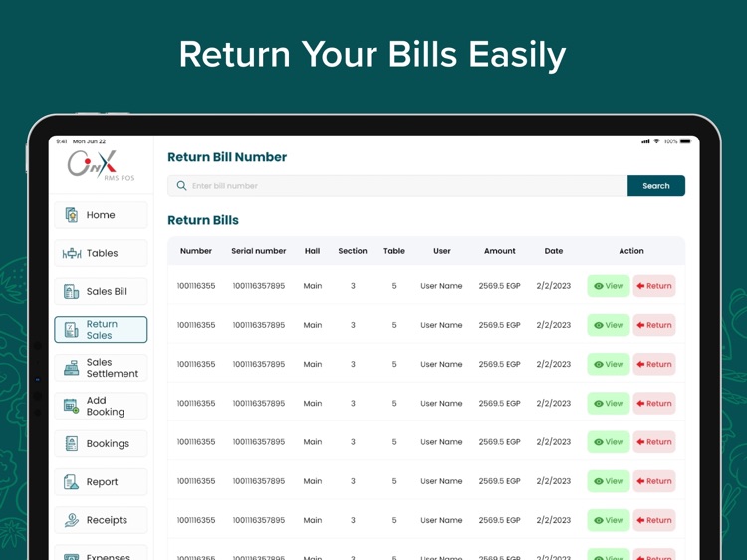Click User Name in the first row
The width and height of the screenshot is (747, 560).
pos(441,286)
